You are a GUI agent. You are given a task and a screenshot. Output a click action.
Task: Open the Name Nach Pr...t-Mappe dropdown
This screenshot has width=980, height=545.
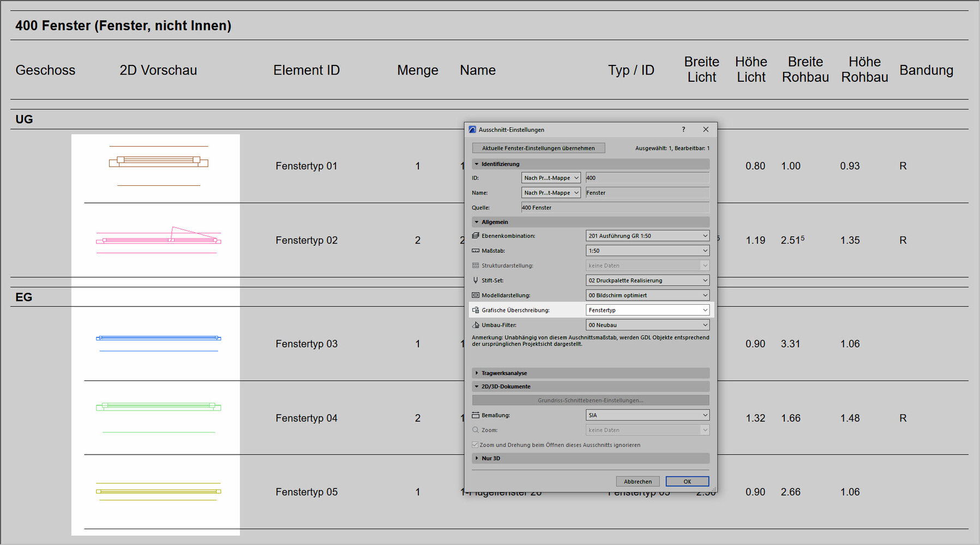(x=551, y=192)
